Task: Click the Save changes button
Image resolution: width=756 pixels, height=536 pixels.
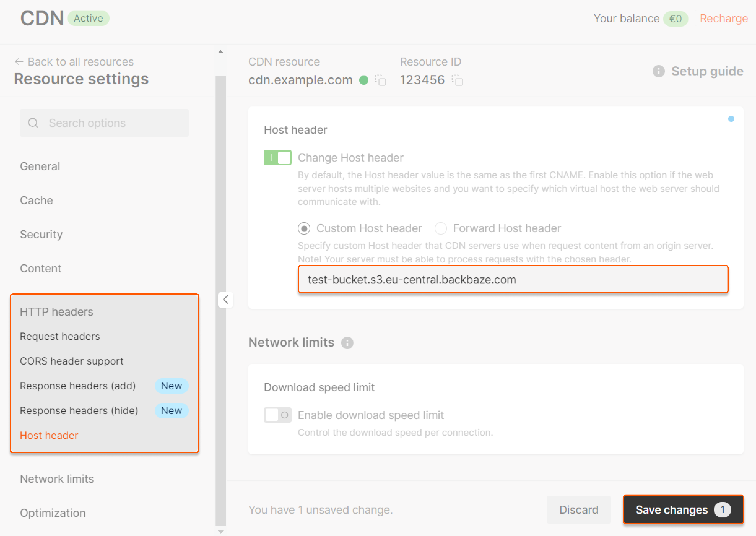Action: click(x=683, y=510)
